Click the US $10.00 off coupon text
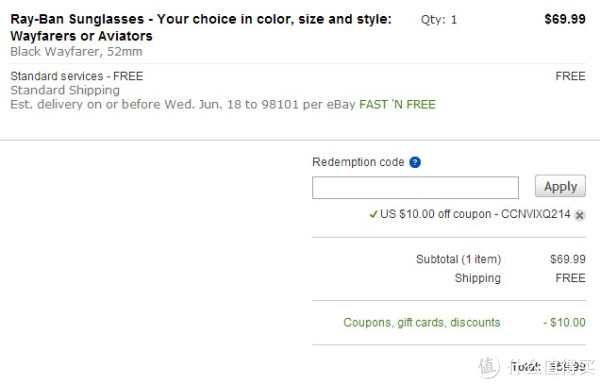Image resolution: width=600 pixels, height=384 pixels. [x=475, y=214]
